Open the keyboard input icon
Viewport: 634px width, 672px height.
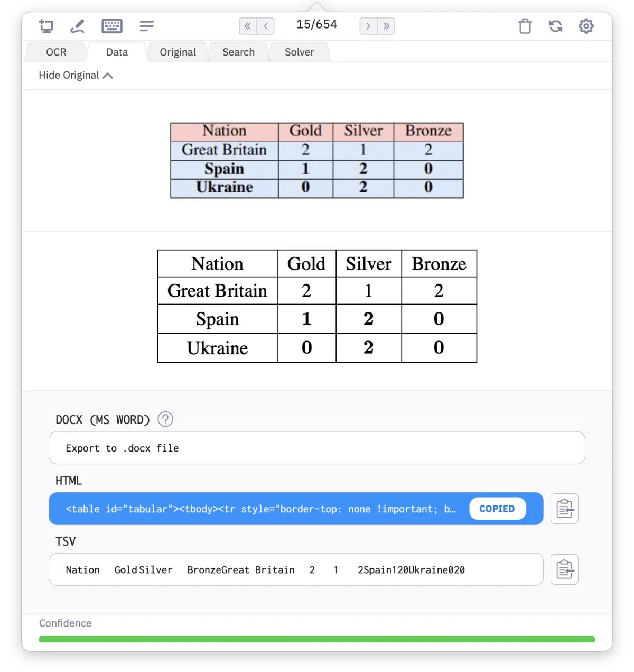pos(111,26)
